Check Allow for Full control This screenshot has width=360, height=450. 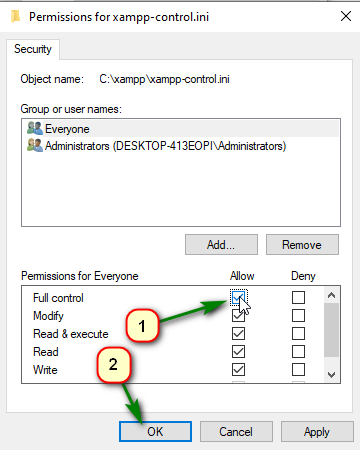(x=238, y=297)
